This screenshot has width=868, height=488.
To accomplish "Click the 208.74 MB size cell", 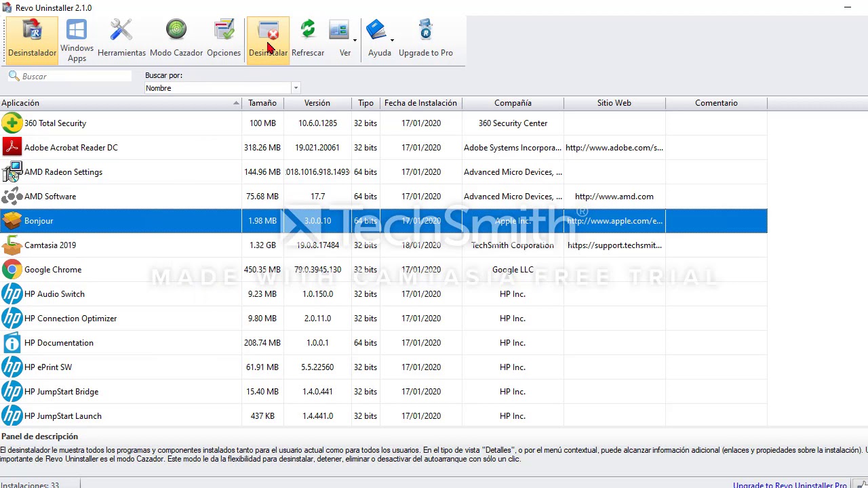I will coord(262,343).
